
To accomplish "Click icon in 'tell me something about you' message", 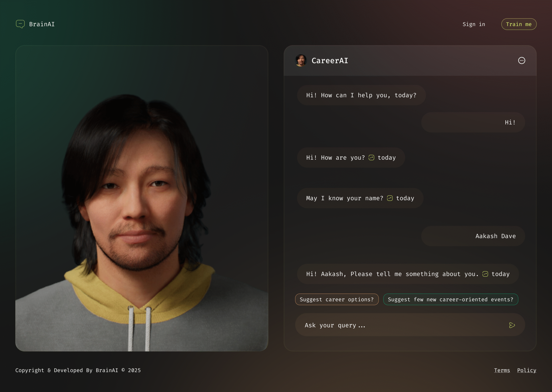I will pyautogui.click(x=485, y=274).
